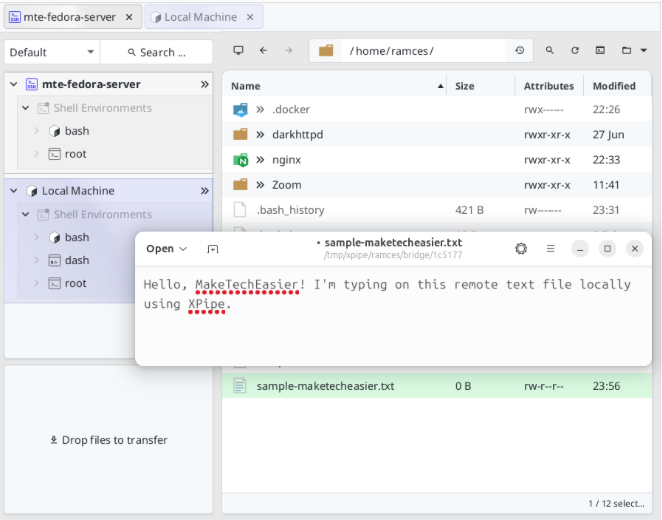Click the 421 B size cell

(469, 210)
